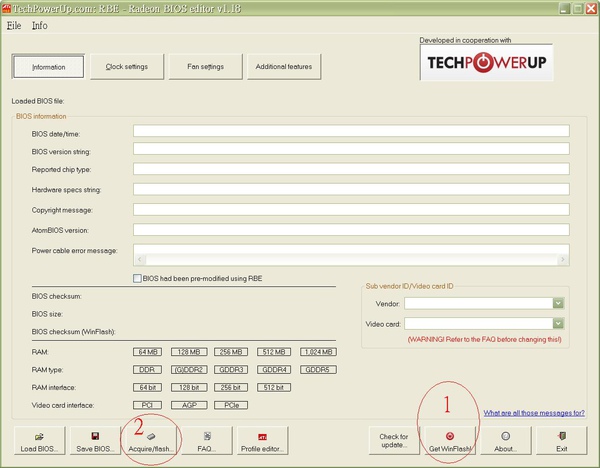Screen dimensions: 600x468
Task: Open the Acquire/flash chip icon button
Action: tap(151, 440)
